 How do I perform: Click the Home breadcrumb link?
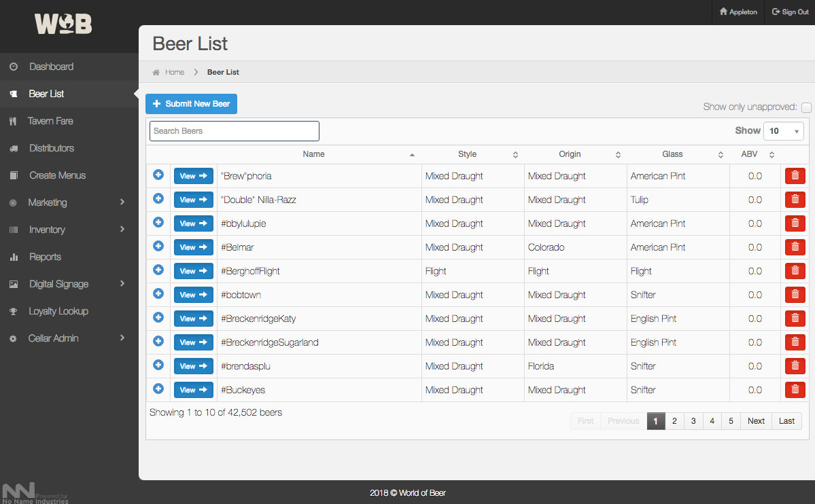[x=175, y=72]
